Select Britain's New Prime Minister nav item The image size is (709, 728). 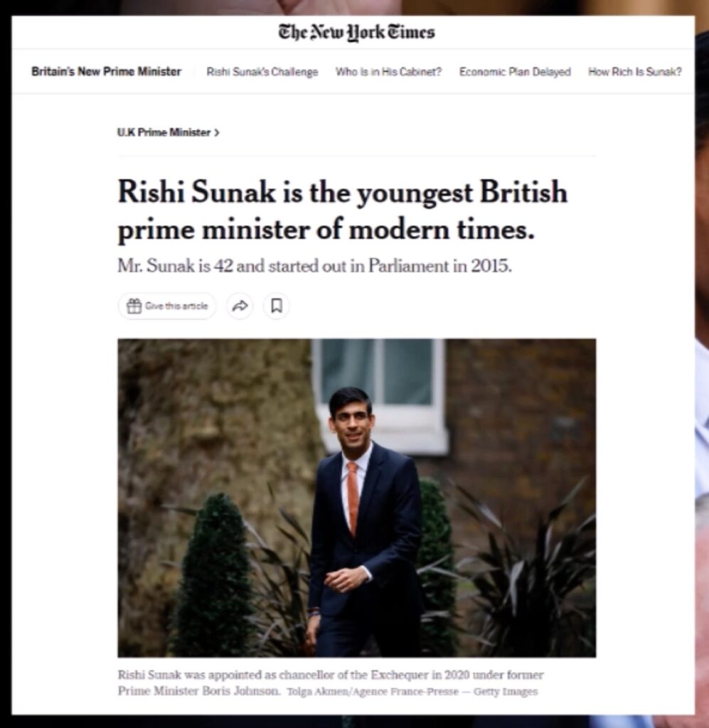[x=106, y=72]
